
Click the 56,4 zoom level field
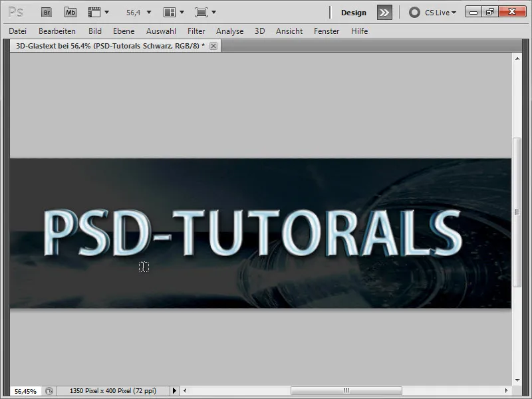pos(134,13)
